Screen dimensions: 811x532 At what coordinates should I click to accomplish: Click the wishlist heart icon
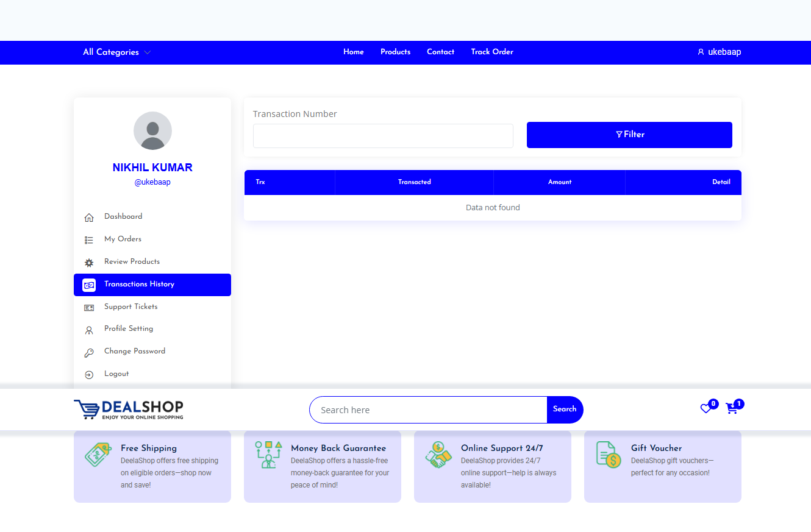[x=706, y=409]
